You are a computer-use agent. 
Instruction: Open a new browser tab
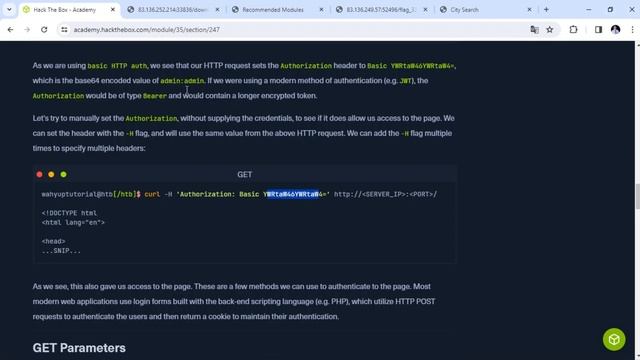pyautogui.click(x=546, y=9)
